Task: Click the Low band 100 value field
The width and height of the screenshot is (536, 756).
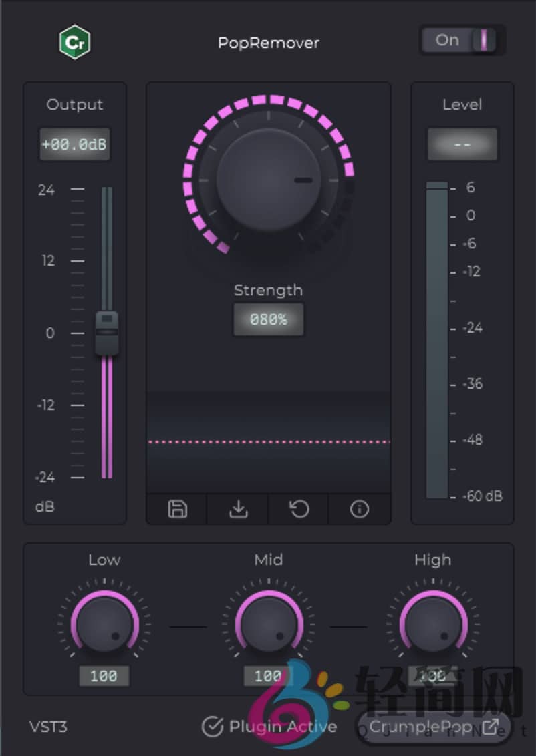Action: tap(104, 676)
